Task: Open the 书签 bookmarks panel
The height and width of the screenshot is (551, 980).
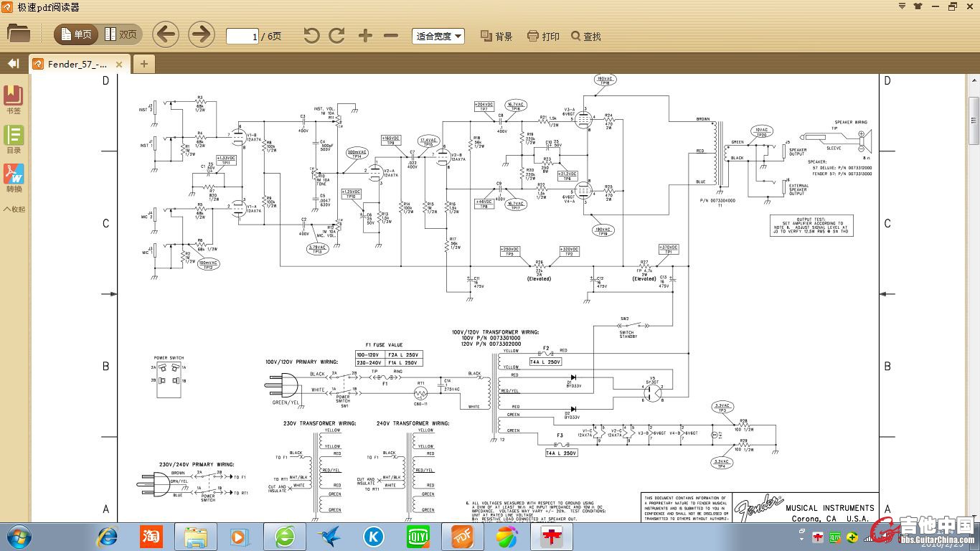Action: click(x=14, y=100)
